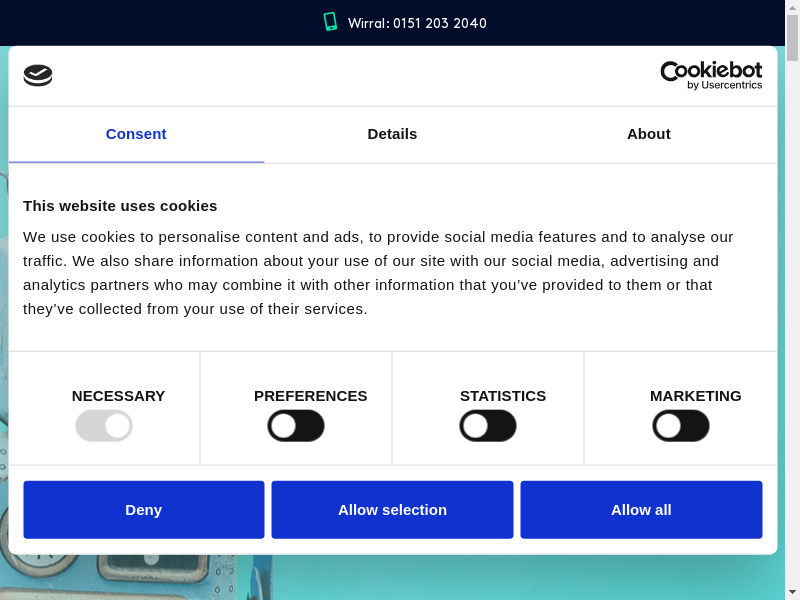
Task: Enable the Statistics cookies toggle
Action: (488, 426)
